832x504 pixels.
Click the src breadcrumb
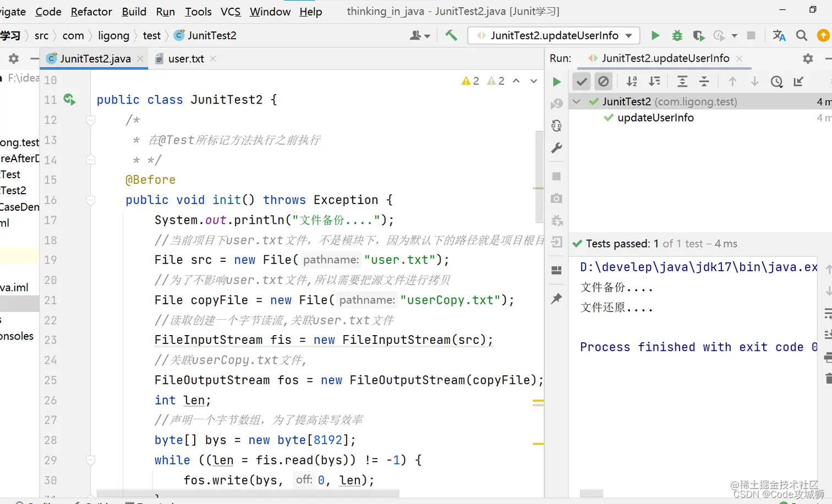(x=41, y=36)
